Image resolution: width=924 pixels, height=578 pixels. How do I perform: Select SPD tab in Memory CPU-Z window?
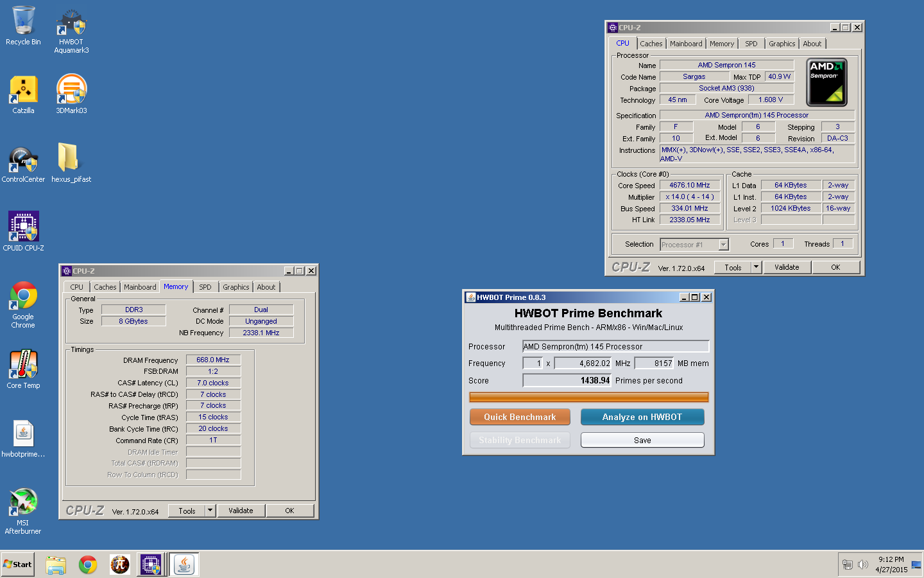pos(205,287)
